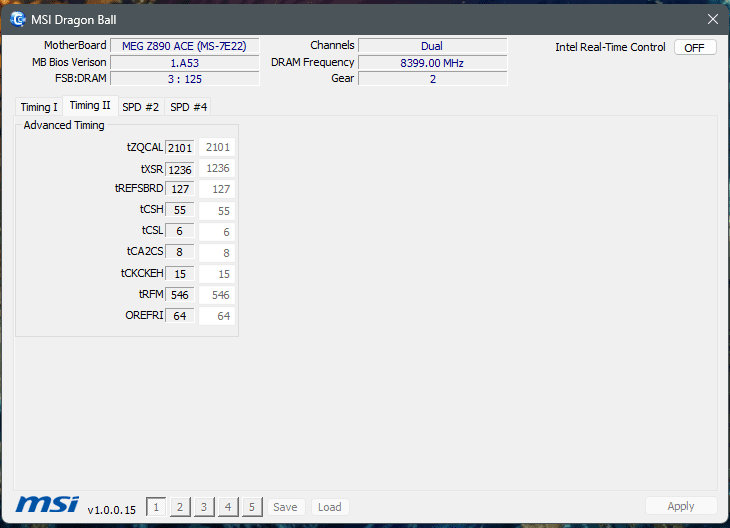Click the grayed tRFM default value 546

[217, 295]
